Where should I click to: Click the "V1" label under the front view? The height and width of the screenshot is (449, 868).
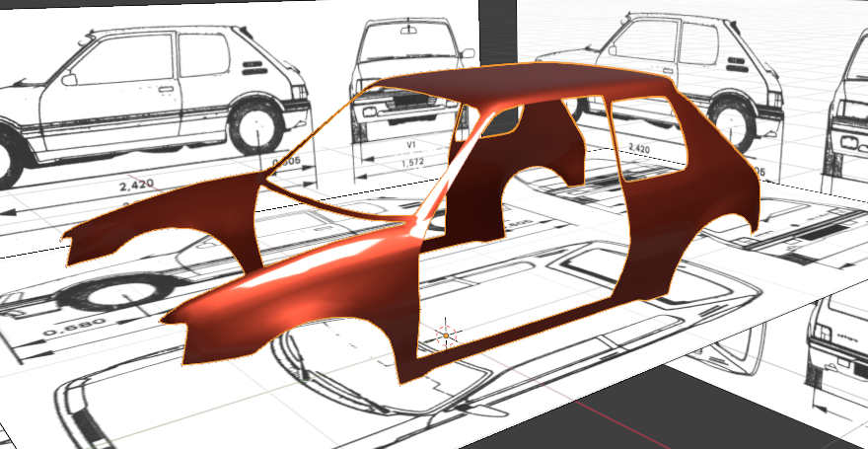click(x=411, y=144)
